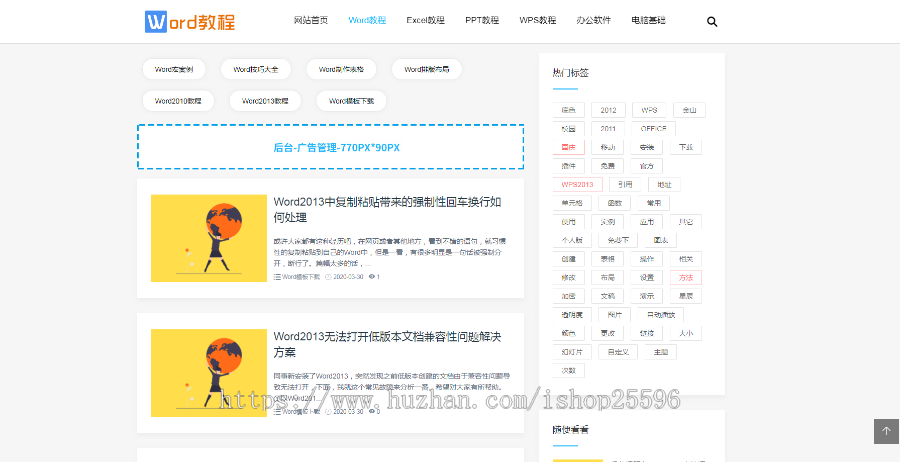Viewport: 900px width, 462px height.
Task: Click the Word教程 site logo
Action: click(x=190, y=22)
